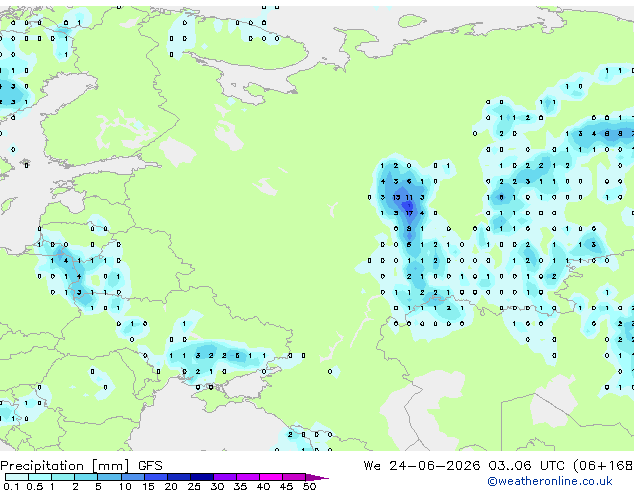
Task: Pick the 1–2 mm legend color swatch
Action: 63,477
